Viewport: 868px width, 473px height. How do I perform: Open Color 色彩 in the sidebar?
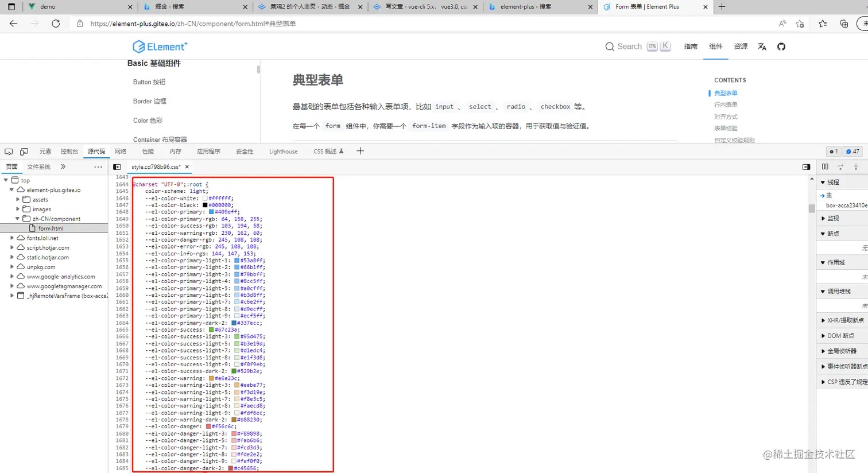(148, 121)
